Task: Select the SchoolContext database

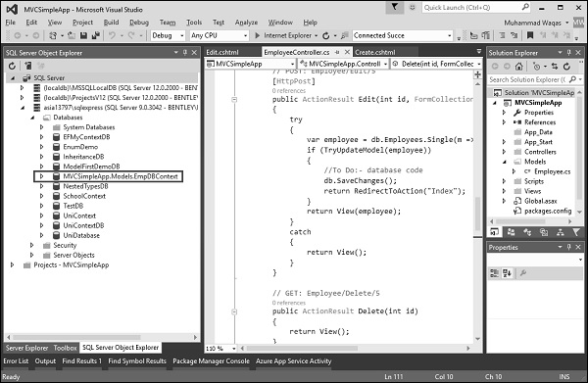Action: coord(84,196)
